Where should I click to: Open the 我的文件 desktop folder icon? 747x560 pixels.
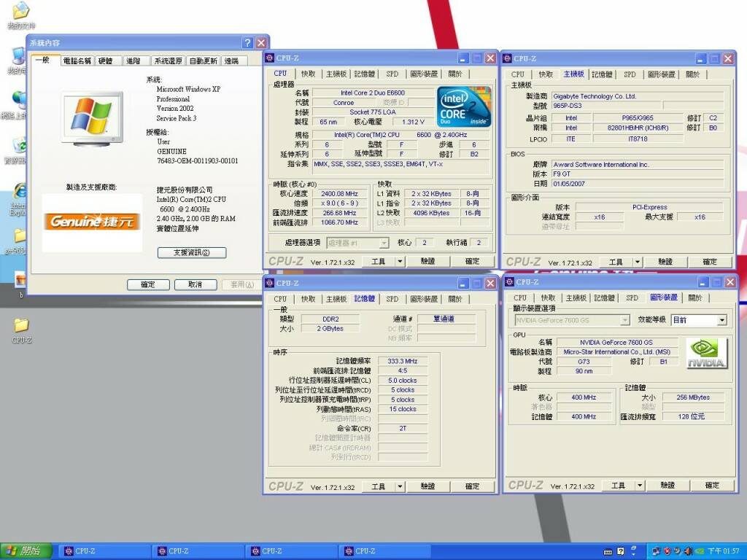[21, 12]
